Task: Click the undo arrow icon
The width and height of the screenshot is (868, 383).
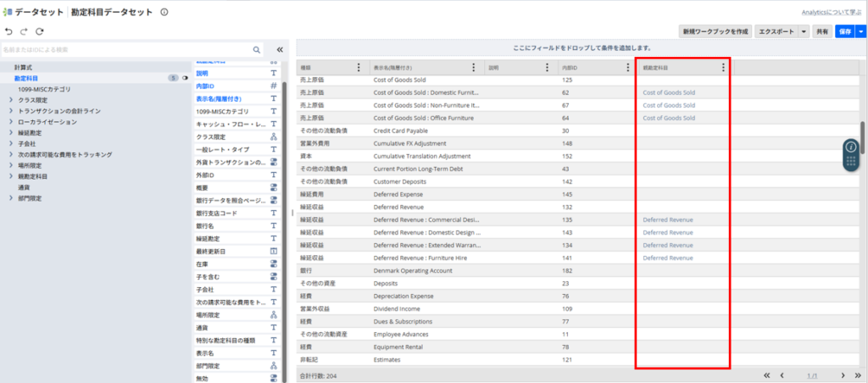Action: click(x=9, y=31)
